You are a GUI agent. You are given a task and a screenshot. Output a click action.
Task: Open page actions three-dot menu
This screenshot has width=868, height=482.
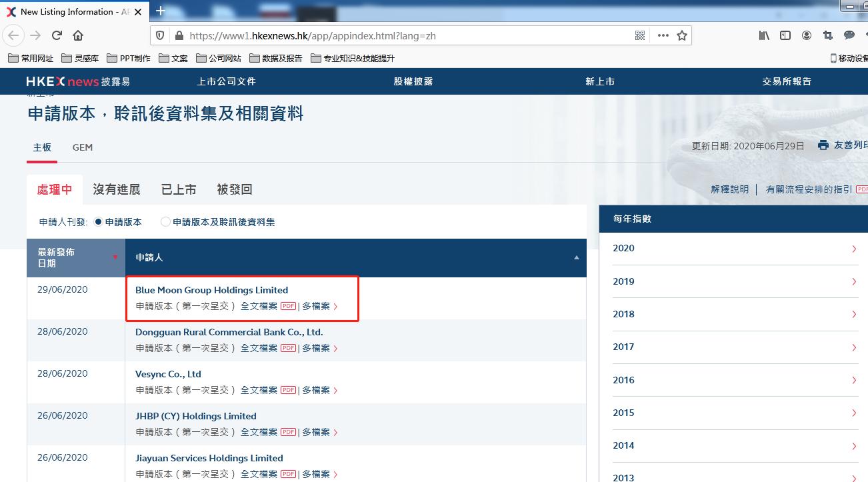click(x=663, y=35)
